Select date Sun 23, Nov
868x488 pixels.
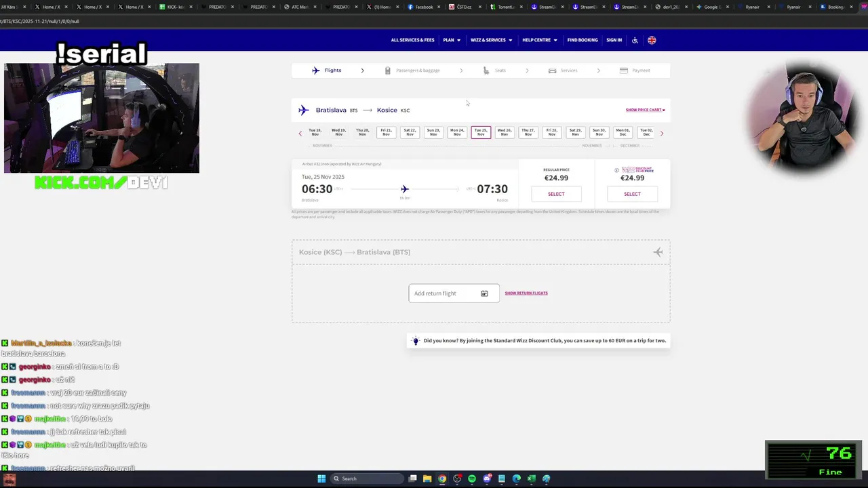click(x=433, y=132)
